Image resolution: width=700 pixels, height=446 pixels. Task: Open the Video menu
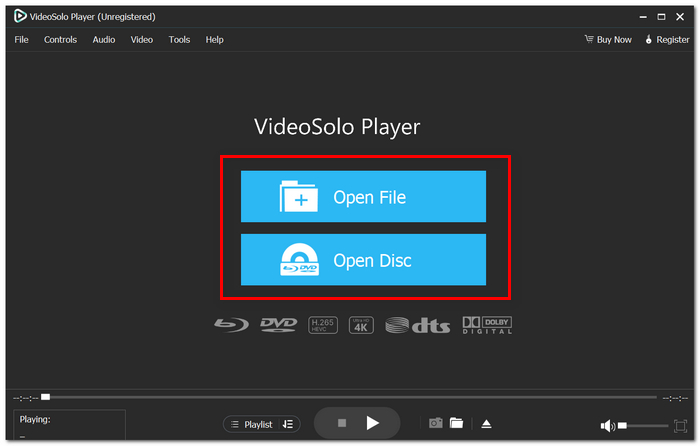point(142,40)
